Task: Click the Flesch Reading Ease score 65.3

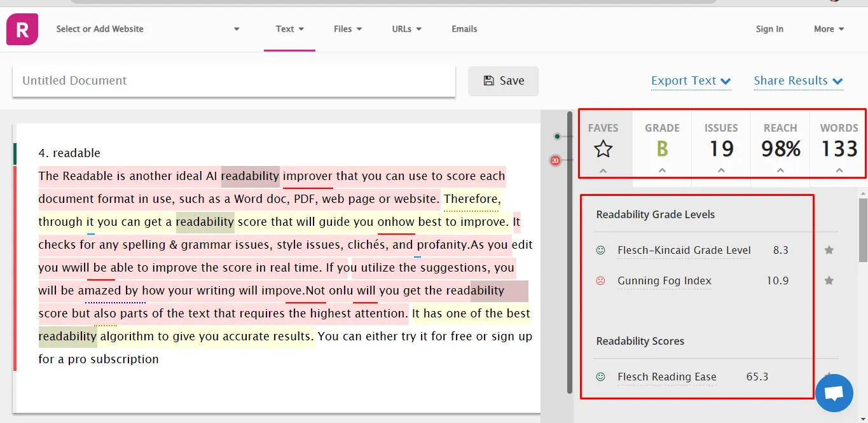Action: (x=757, y=377)
